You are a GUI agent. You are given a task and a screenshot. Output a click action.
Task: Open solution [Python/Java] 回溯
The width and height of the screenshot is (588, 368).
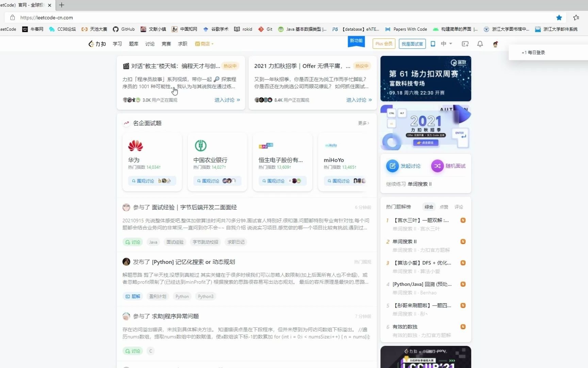[x=422, y=284]
